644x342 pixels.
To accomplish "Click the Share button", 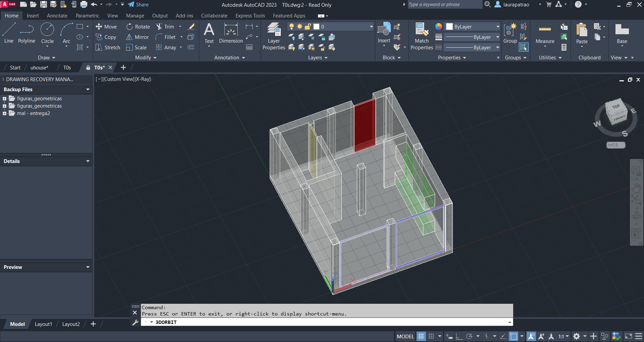I will point(138,5).
